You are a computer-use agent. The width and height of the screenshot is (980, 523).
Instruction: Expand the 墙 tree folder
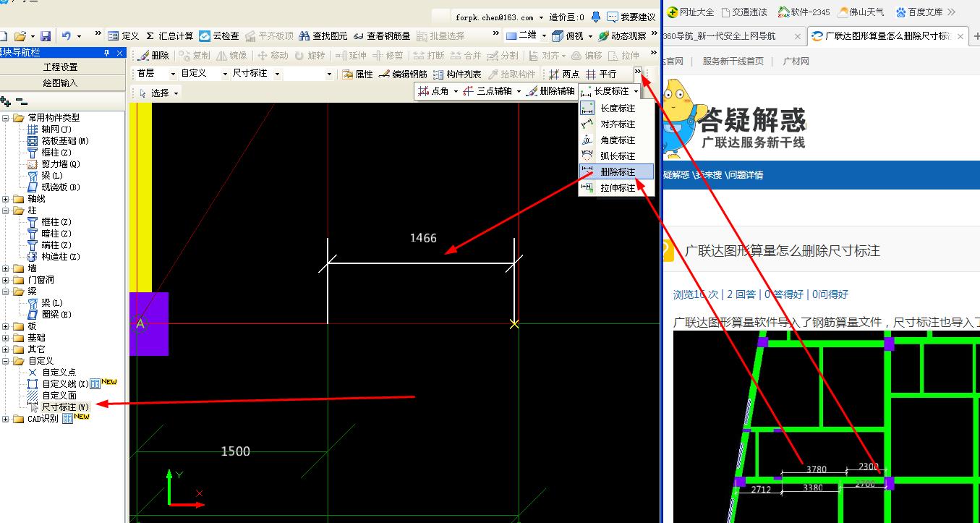coord(6,268)
